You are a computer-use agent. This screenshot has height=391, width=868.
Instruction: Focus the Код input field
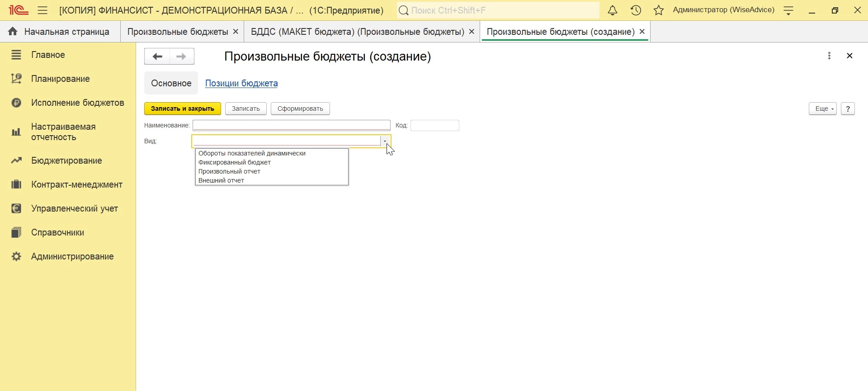[435, 125]
